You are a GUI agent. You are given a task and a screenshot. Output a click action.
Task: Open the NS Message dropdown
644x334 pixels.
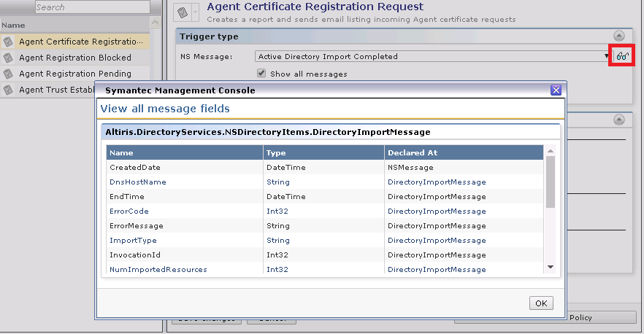tap(607, 56)
